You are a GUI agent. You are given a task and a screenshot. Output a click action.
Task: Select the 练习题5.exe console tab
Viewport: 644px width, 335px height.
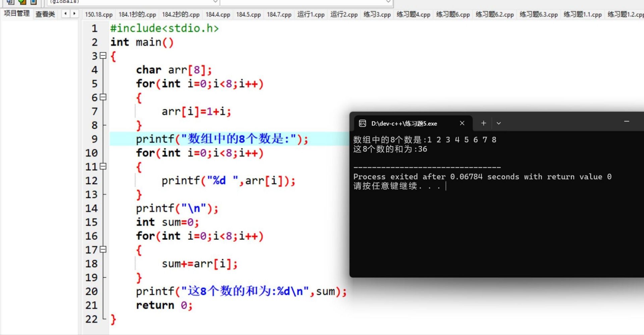point(413,124)
